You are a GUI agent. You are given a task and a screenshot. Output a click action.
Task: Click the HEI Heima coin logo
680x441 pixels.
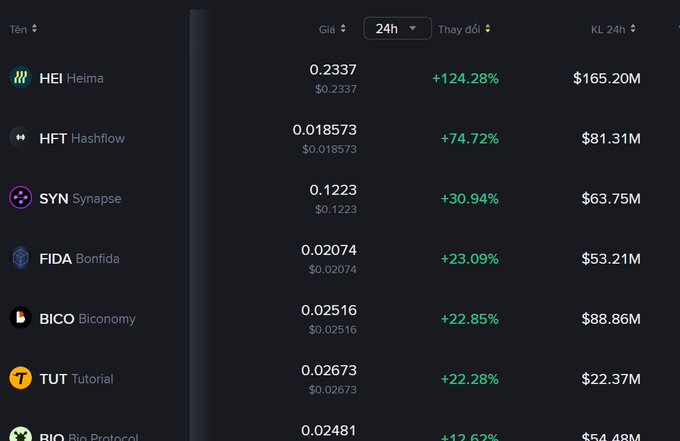(20, 78)
